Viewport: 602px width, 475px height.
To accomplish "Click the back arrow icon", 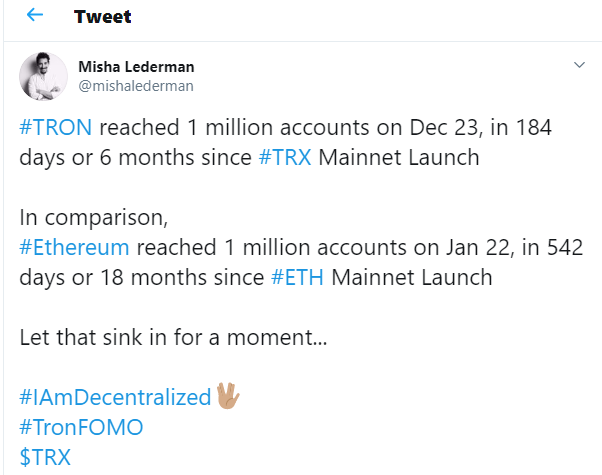I will click(36, 17).
